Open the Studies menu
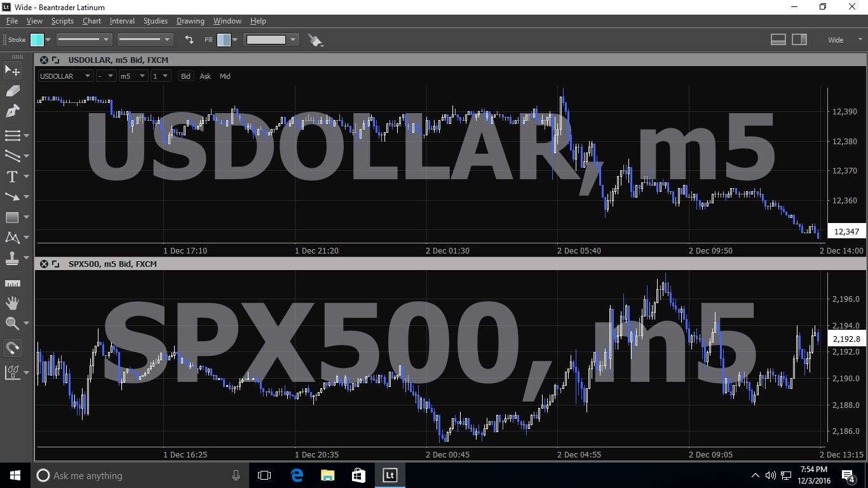 [x=156, y=21]
